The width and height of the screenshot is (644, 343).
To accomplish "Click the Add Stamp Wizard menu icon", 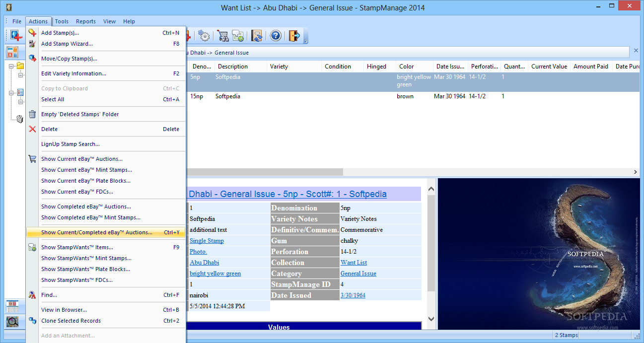I will pyautogui.click(x=32, y=44).
